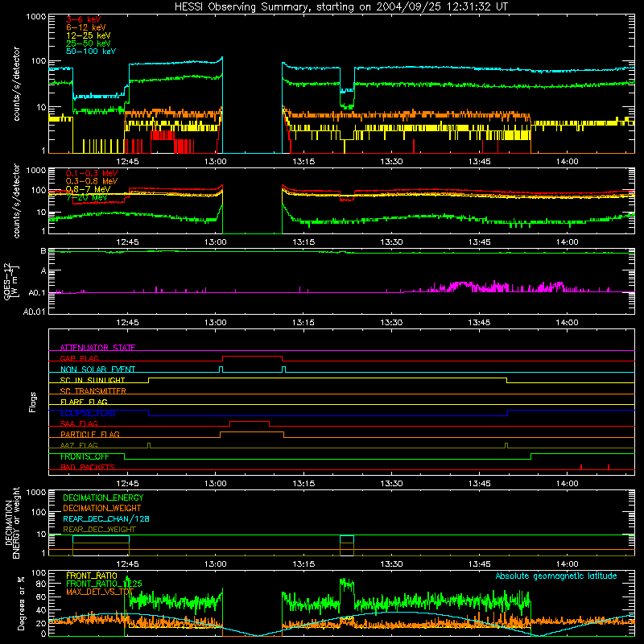
Task: Select the SC_IN_SUNLIGHT flag label
Action: point(93,380)
